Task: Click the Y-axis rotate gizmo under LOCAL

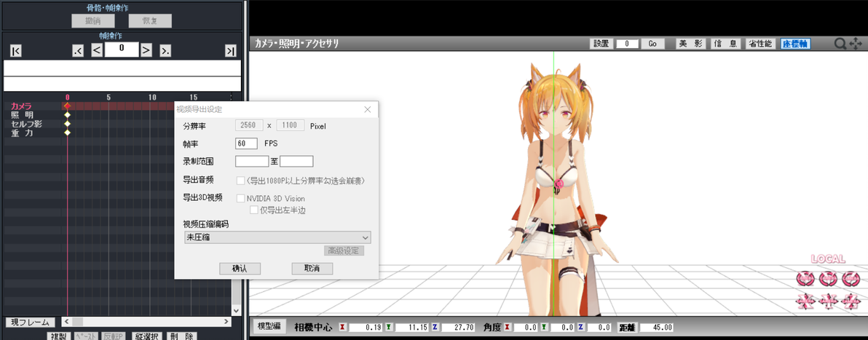Action: click(x=828, y=279)
